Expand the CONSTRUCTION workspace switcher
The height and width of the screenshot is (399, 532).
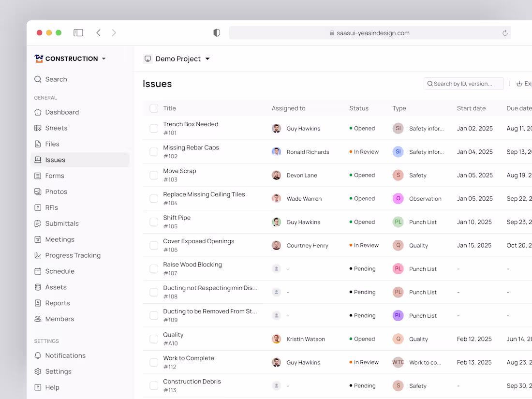coord(70,59)
